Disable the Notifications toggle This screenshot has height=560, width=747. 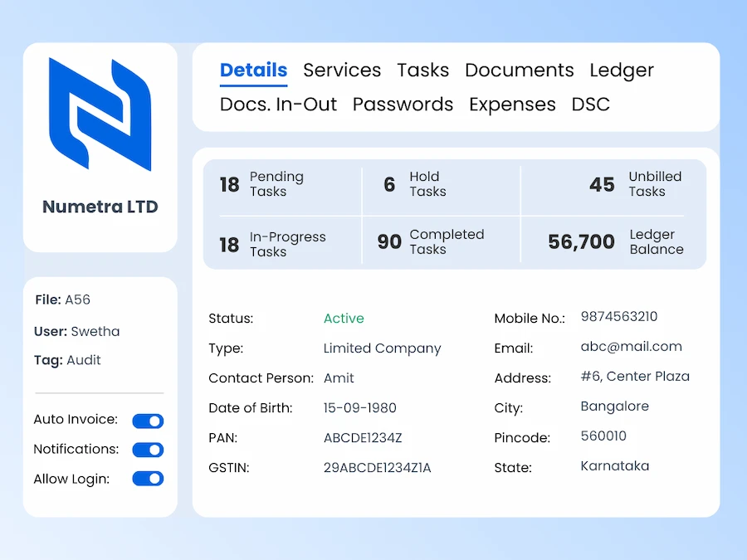click(148, 450)
